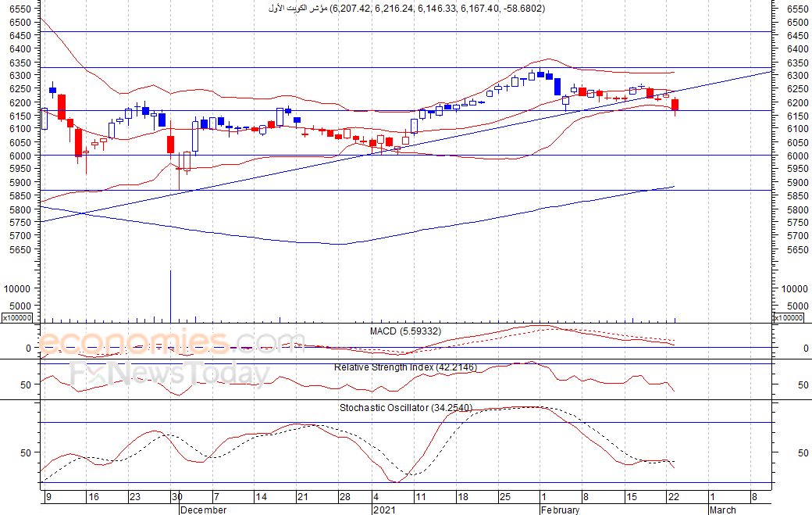Select date label 21 on time axis
812x515 pixels.
pyautogui.click(x=303, y=497)
